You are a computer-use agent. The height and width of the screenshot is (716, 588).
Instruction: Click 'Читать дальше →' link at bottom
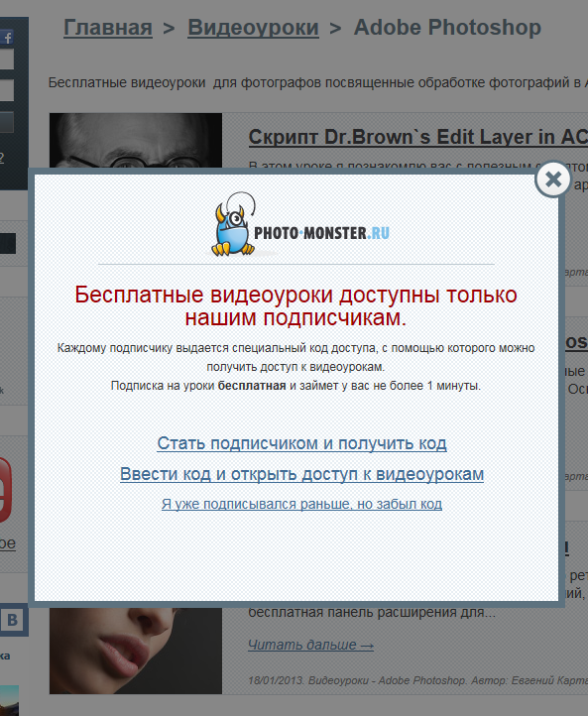point(311,645)
